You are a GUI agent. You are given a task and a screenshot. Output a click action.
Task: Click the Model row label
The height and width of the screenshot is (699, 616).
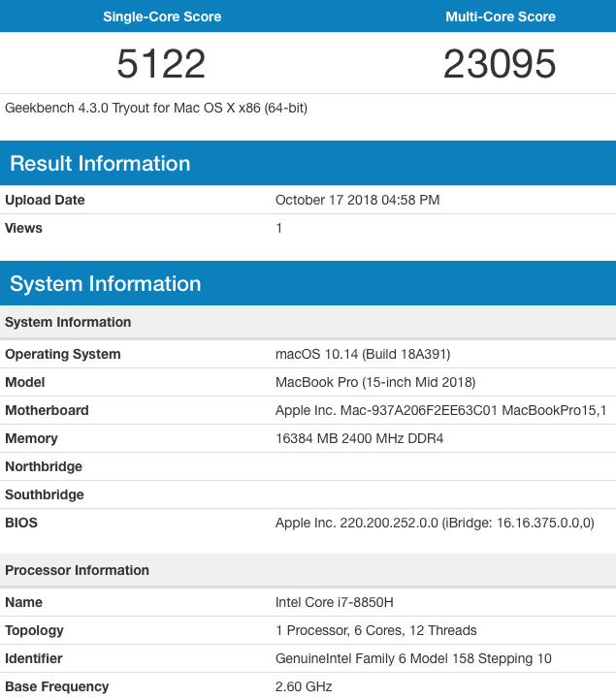pyautogui.click(x=25, y=382)
